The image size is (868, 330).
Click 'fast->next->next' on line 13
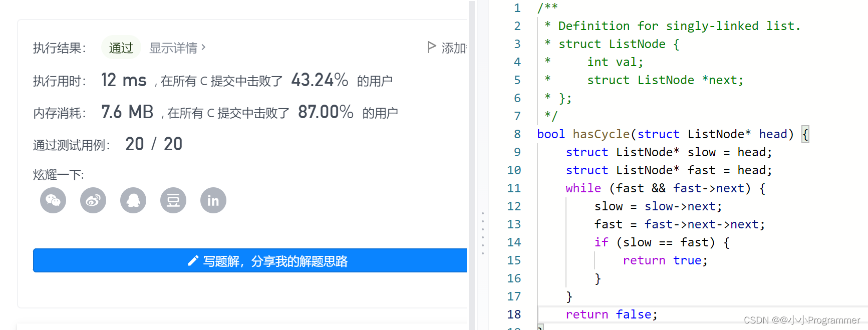pos(701,224)
